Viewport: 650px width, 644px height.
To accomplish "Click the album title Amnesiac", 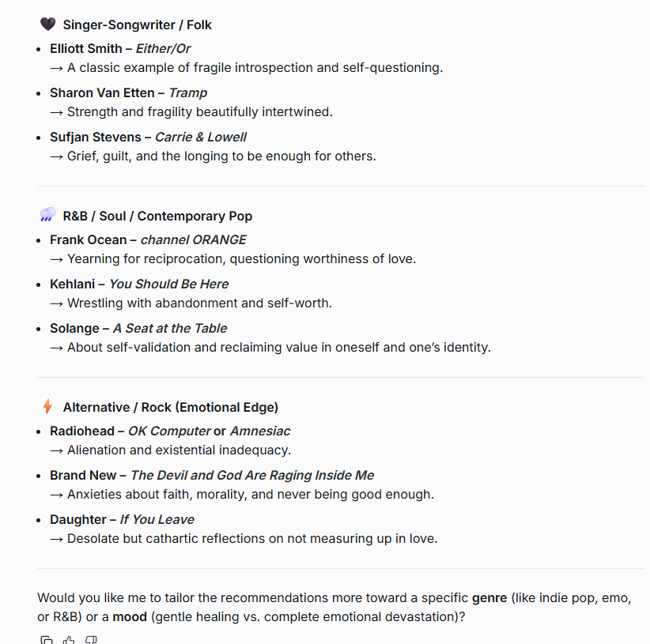I will point(260,431).
